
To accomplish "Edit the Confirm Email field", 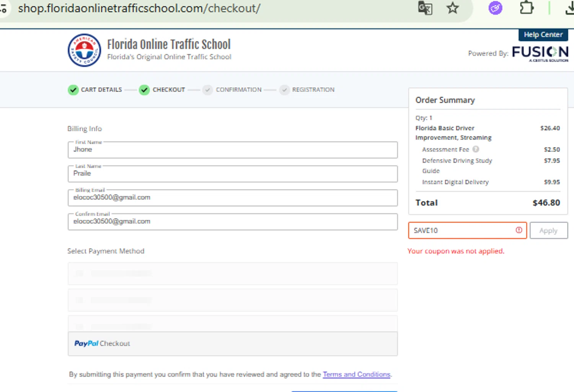I will [233, 222].
